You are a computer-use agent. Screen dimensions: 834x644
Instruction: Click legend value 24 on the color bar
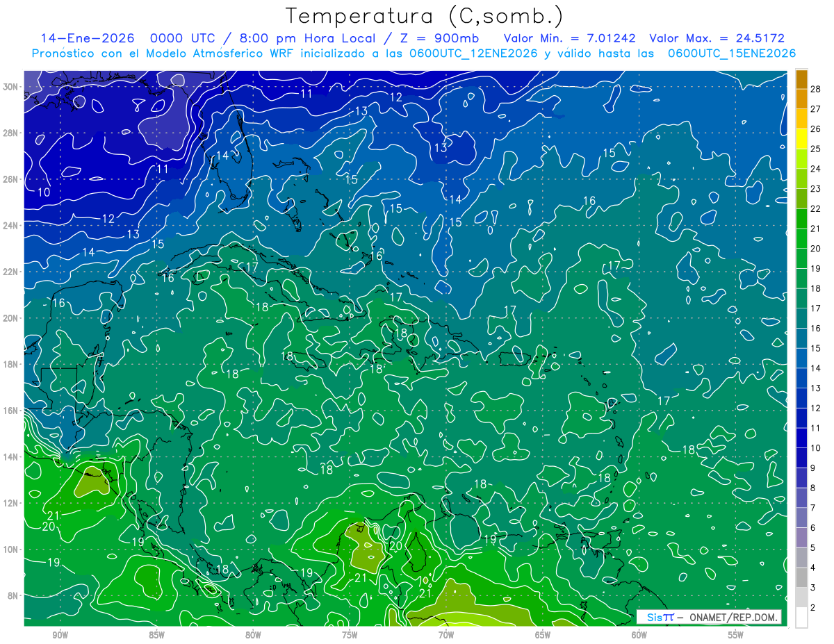point(816,169)
